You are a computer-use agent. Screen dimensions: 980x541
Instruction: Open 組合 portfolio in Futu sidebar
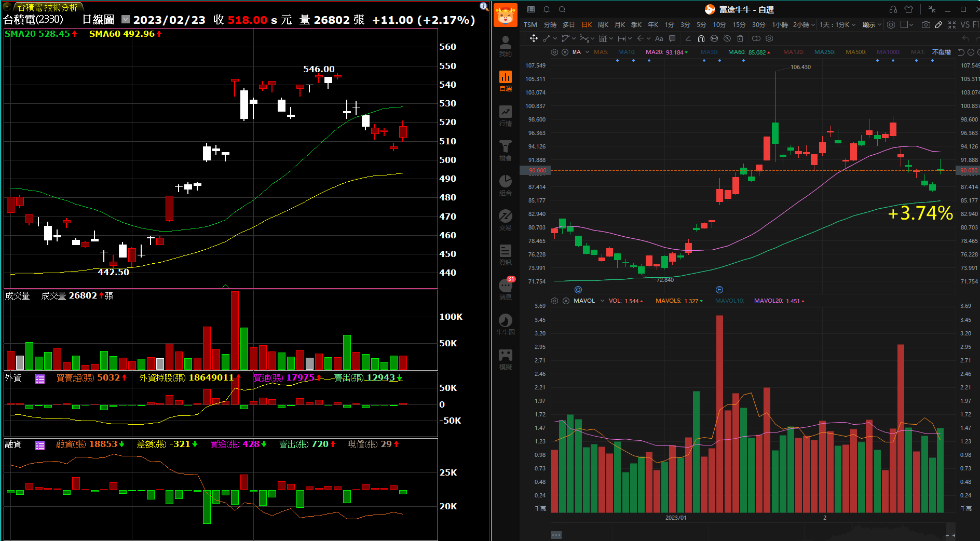tap(505, 185)
